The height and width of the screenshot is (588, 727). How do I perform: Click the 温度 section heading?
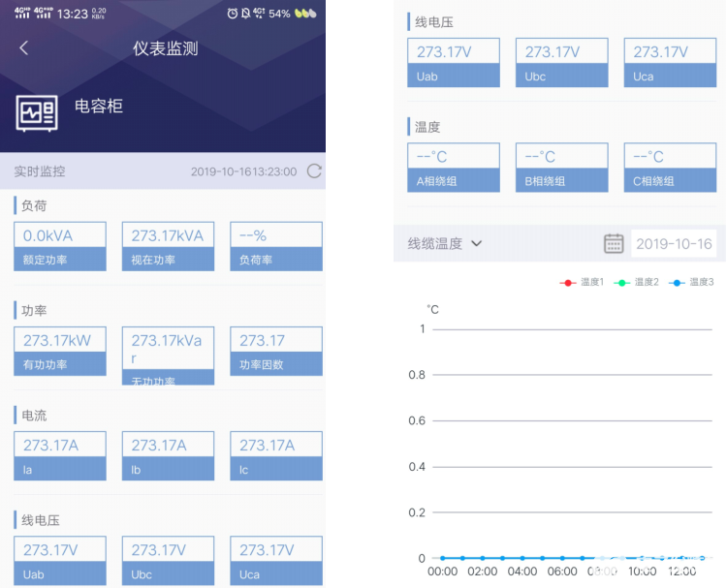(x=427, y=127)
